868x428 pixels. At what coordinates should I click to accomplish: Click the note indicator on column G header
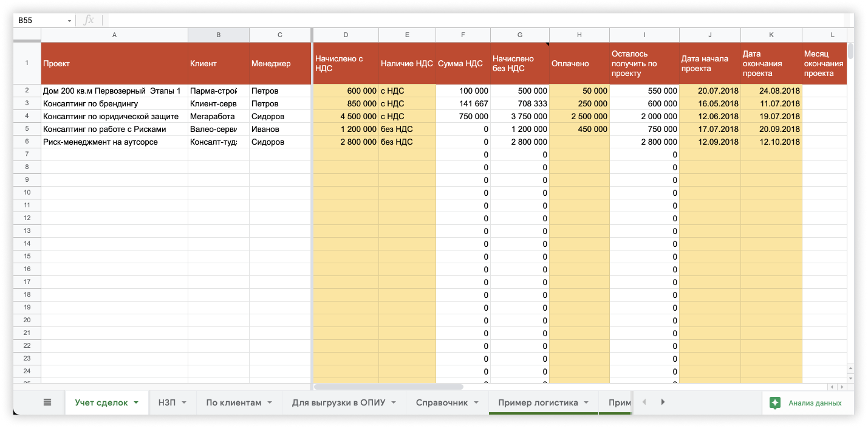pos(547,44)
